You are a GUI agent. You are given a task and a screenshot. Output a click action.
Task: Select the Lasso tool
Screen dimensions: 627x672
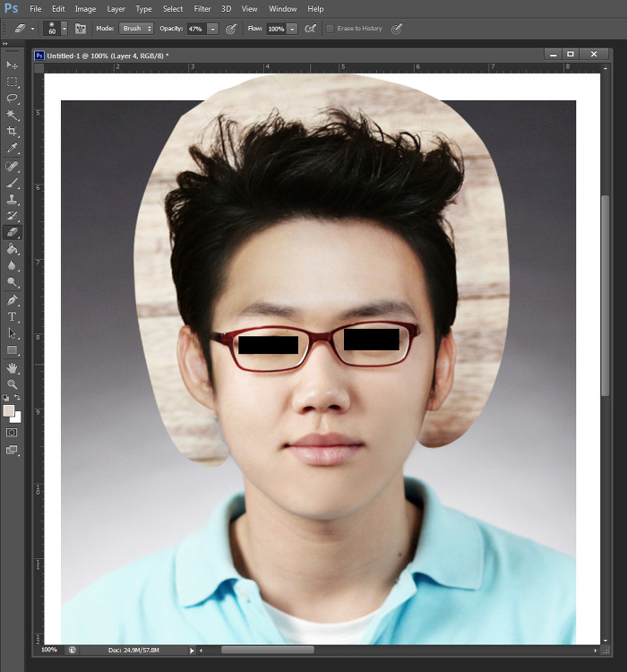(x=12, y=99)
